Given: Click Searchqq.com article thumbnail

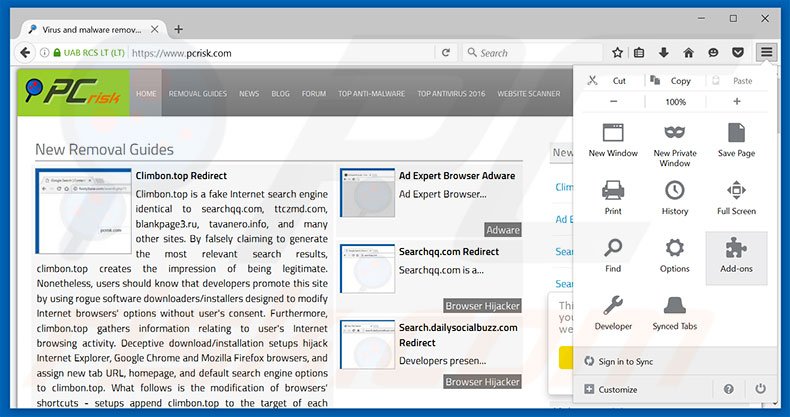Looking at the screenshot, I should coord(367,269).
